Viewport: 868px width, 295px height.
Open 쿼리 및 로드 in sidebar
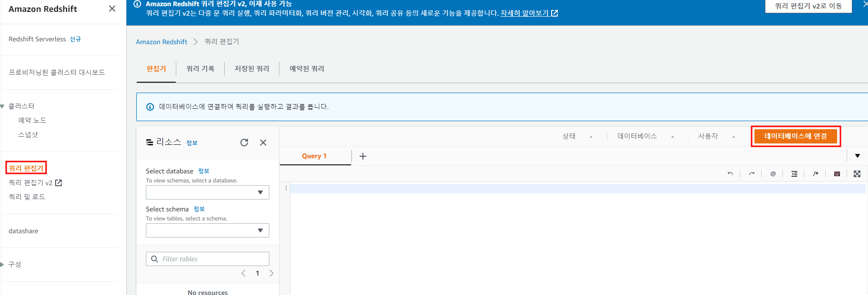click(27, 197)
